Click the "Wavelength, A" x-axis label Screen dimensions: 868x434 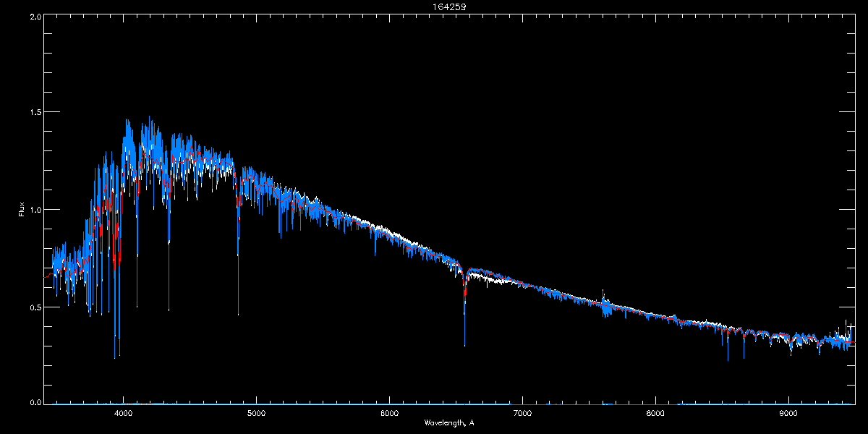pyautogui.click(x=448, y=422)
